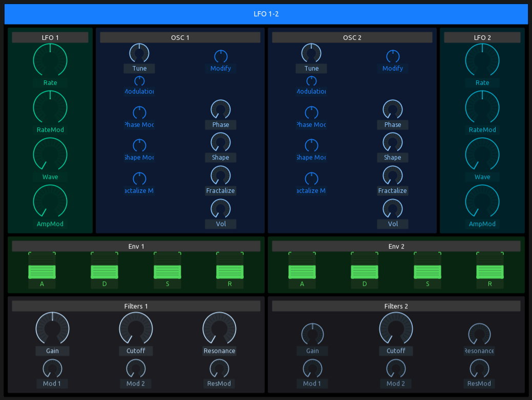Click the Filters 1 Gain knob
The width and height of the screenshot is (532, 400).
click(x=53, y=329)
